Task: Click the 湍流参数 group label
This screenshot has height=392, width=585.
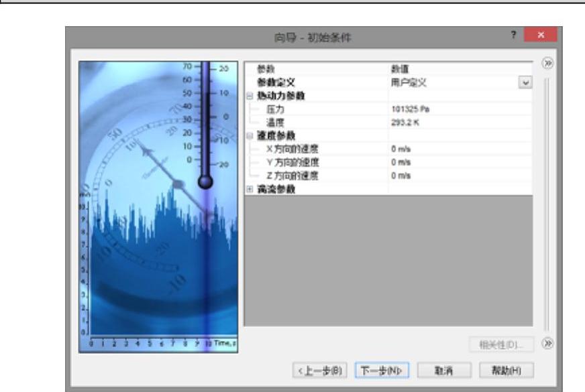Action: 276,189
